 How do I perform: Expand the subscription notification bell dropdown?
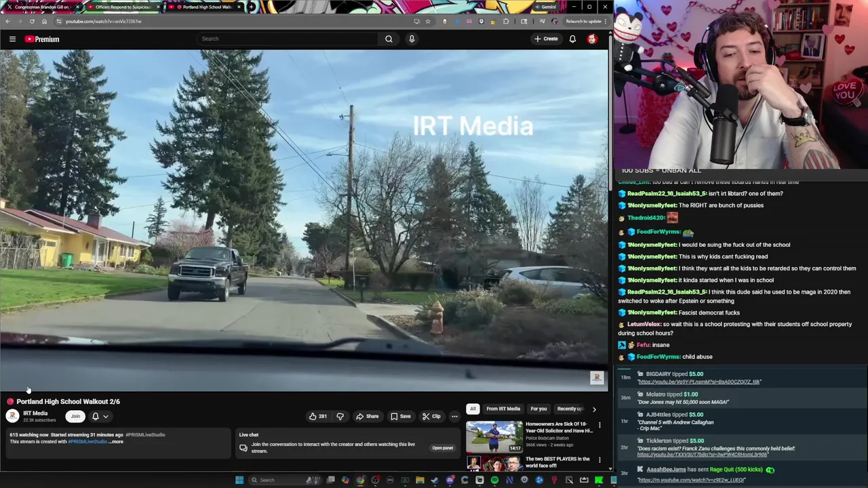tap(100, 416)
